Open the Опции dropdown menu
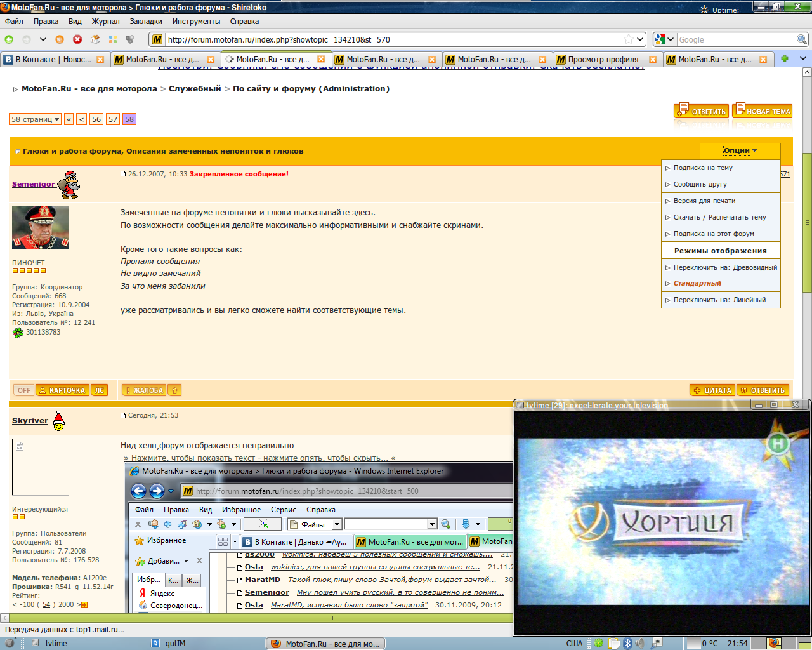The width and height of the screenshot is (812, 650). (740, 150)
